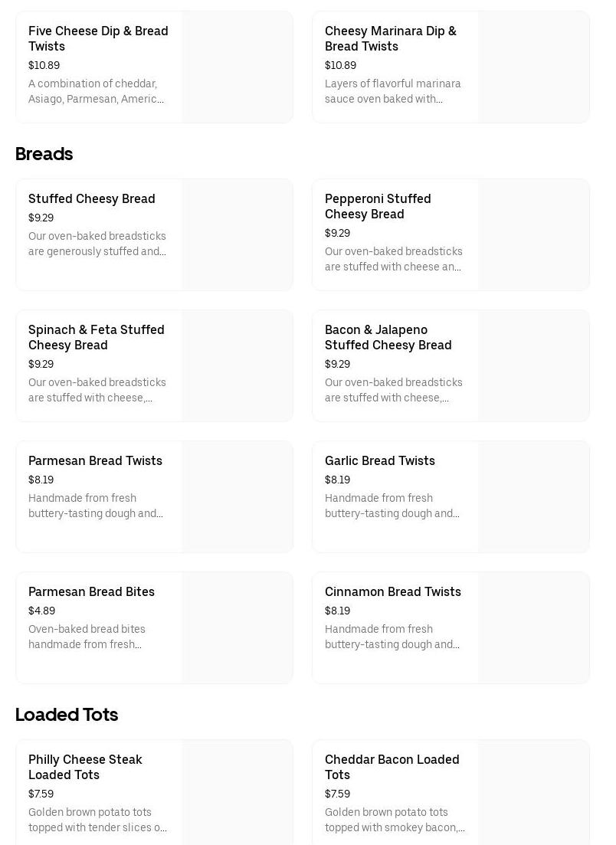The height and width of the screenshot is (845, 616).
Task: Click the Breads section heading
Action: 44,154
